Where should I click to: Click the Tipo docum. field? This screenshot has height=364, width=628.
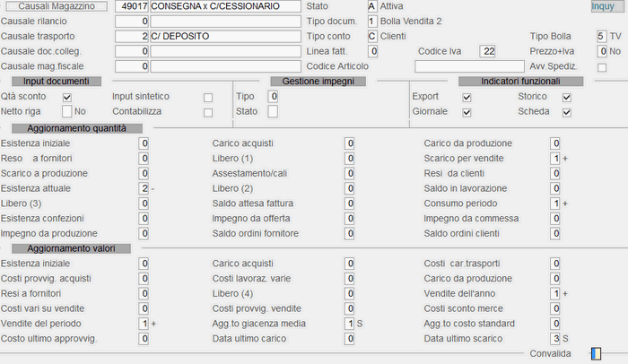[372, 22]
